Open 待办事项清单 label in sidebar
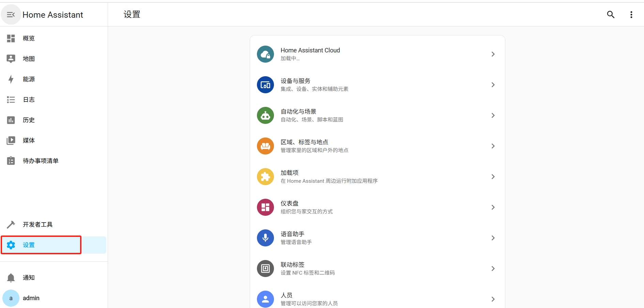Screen dimensions: 644x308 41,161
